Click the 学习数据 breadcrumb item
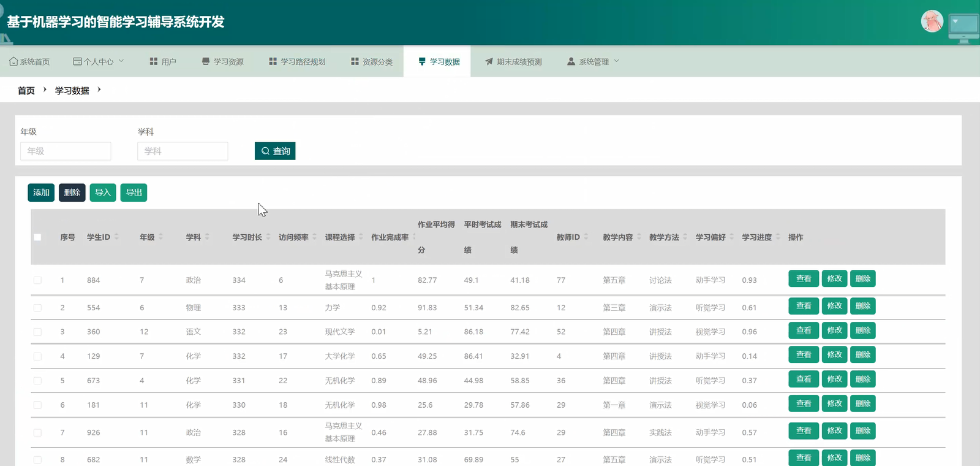 (72, 90)
